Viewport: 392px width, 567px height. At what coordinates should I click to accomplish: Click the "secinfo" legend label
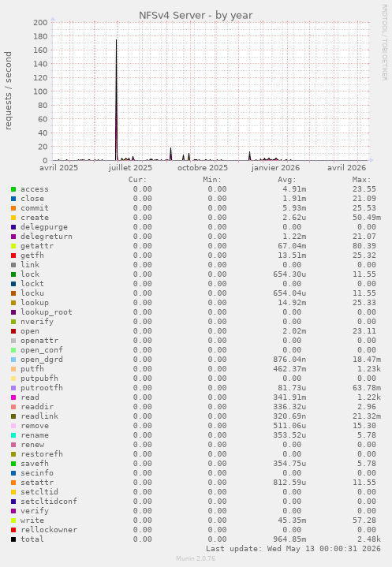(37, 473)
